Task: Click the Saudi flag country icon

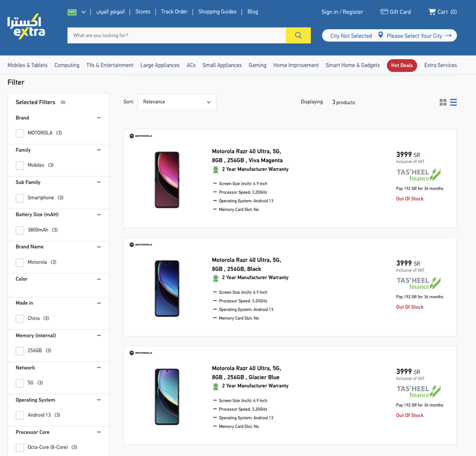Action: point(72,12)
